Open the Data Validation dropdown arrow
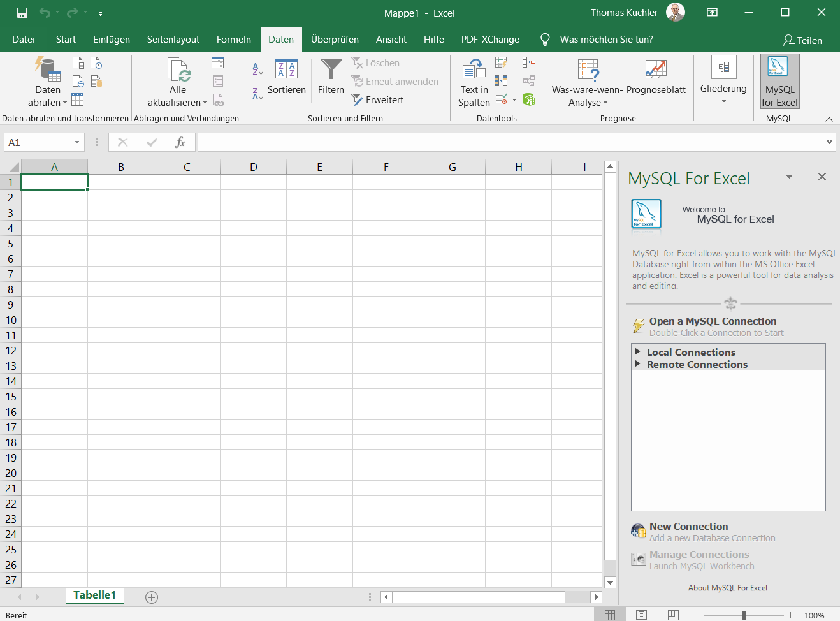 pyautogui.click(x=514, y=100)
